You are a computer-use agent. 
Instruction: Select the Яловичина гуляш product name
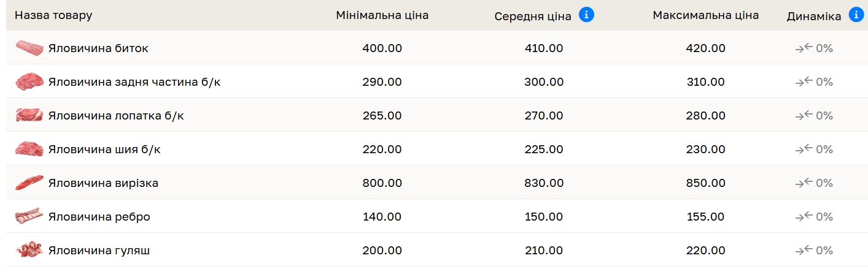[x=99, y=251]
